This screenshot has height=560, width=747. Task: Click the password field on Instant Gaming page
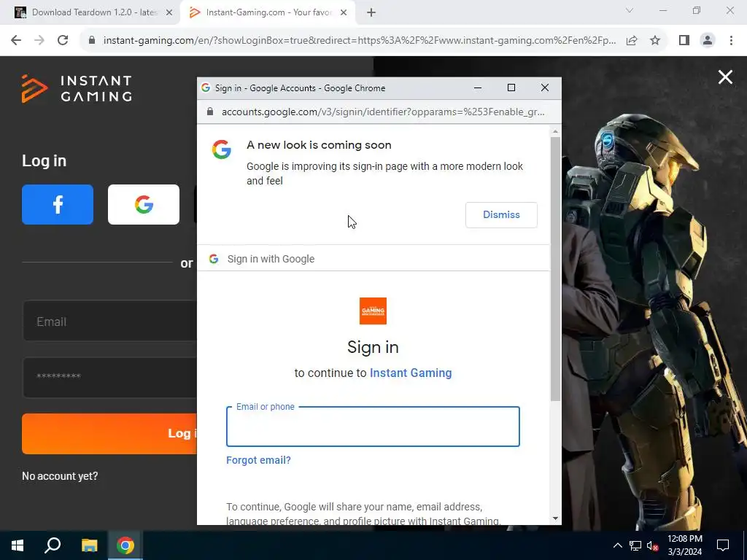[109, 377]
